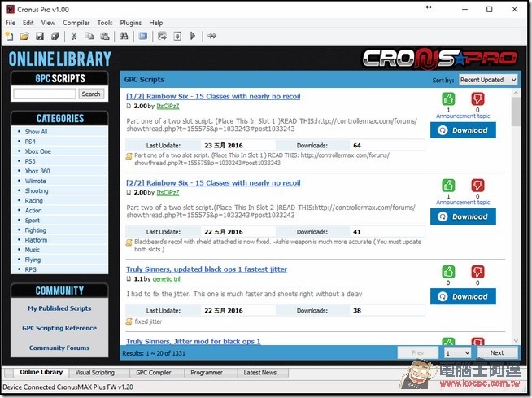Thumbs up the first Rainbow Six script
Screen dimensions: 532x398
448,99
